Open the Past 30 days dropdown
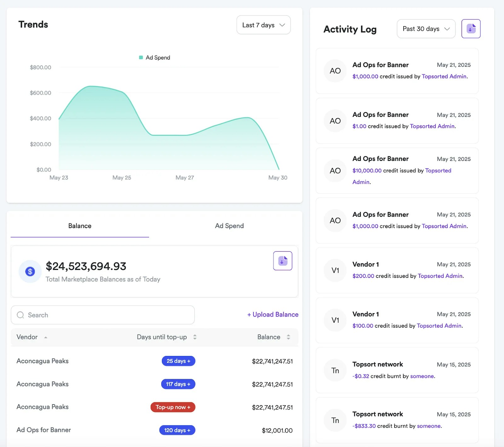The width and height of the screenshot is (504, 447). click(426, 29)
